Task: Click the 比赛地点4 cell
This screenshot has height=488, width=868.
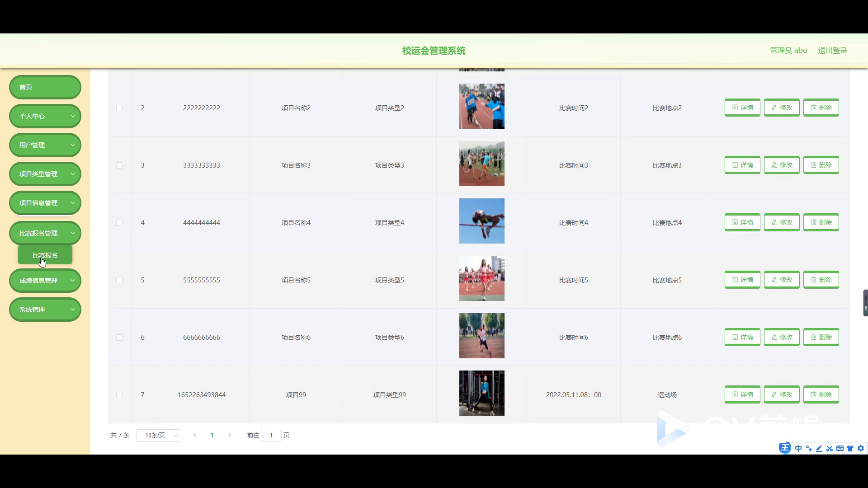Action: coord(667,223)
